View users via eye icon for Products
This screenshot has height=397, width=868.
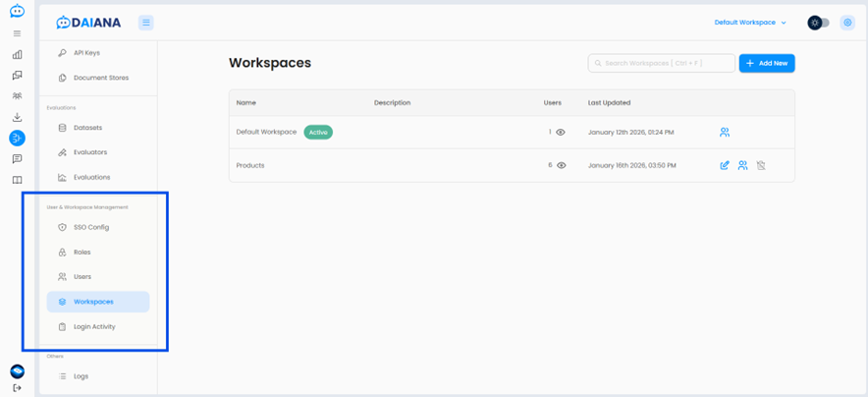[561, 165]
